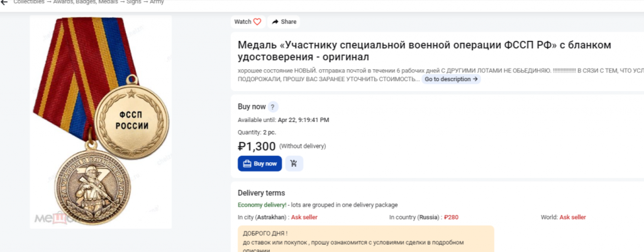Select the Army breadcrumb category
This screenshot has width=644, height=252.
pos(157,2)
